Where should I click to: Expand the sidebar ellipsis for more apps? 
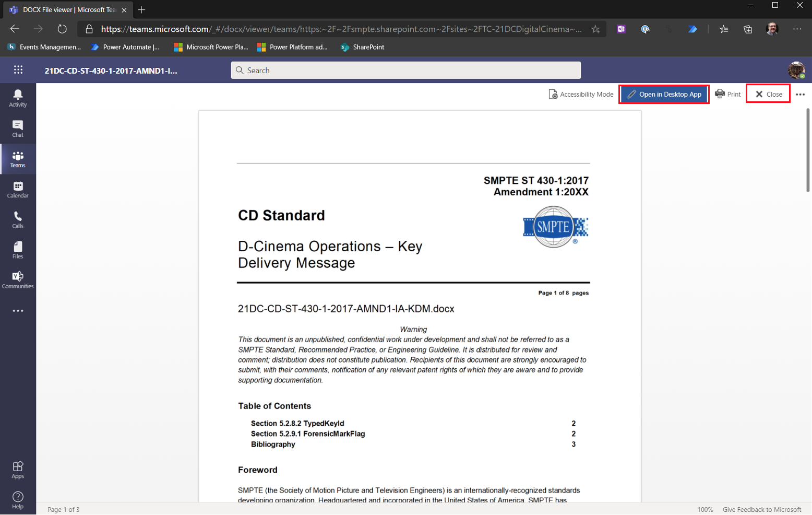point(18,310)
